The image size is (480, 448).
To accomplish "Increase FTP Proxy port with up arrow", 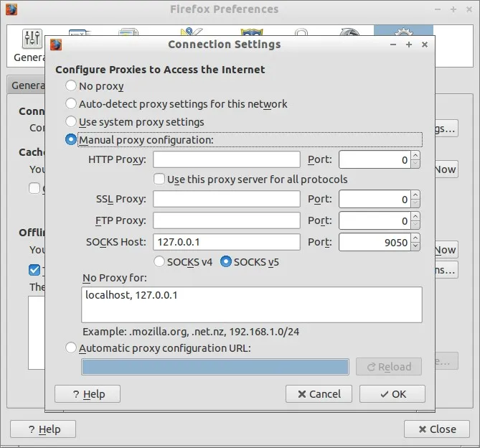I will click(x=415, y=217).
